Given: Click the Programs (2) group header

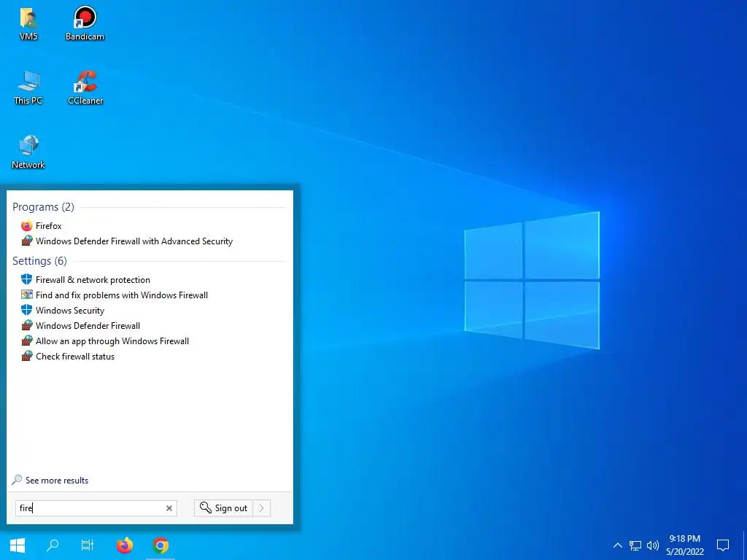Looking at the screenshot, I should (43, 206).
